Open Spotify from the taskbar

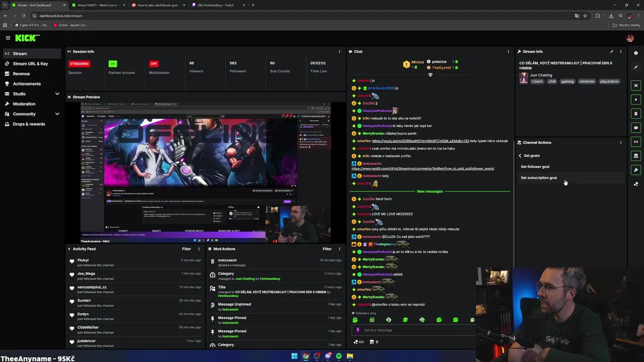click(339, 356)
